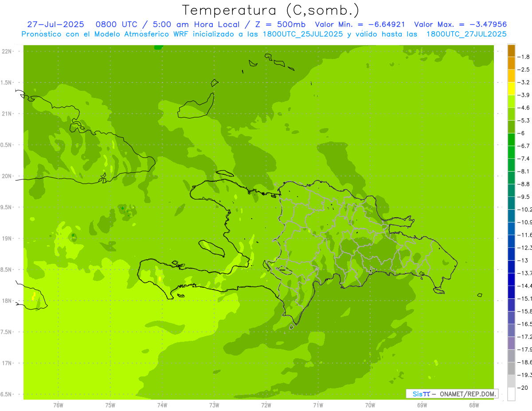The image size is (532, 411).
Task: Click the '-3.9' legend value
Action: (524, 95)
